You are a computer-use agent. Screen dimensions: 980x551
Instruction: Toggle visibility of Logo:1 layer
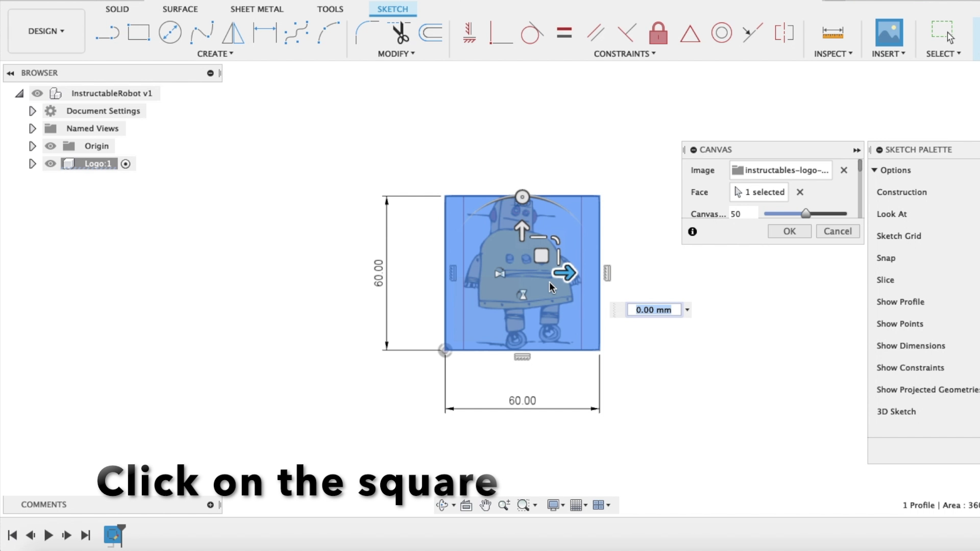51,163
